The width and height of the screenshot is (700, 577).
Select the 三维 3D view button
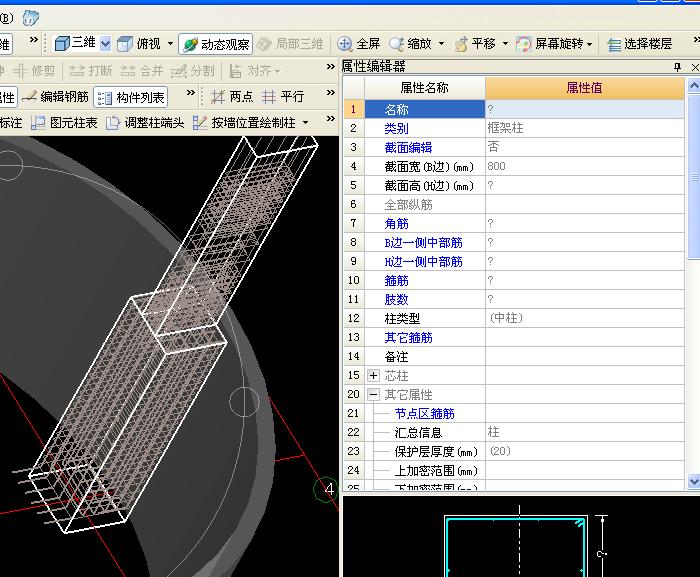tap(75, 43)
